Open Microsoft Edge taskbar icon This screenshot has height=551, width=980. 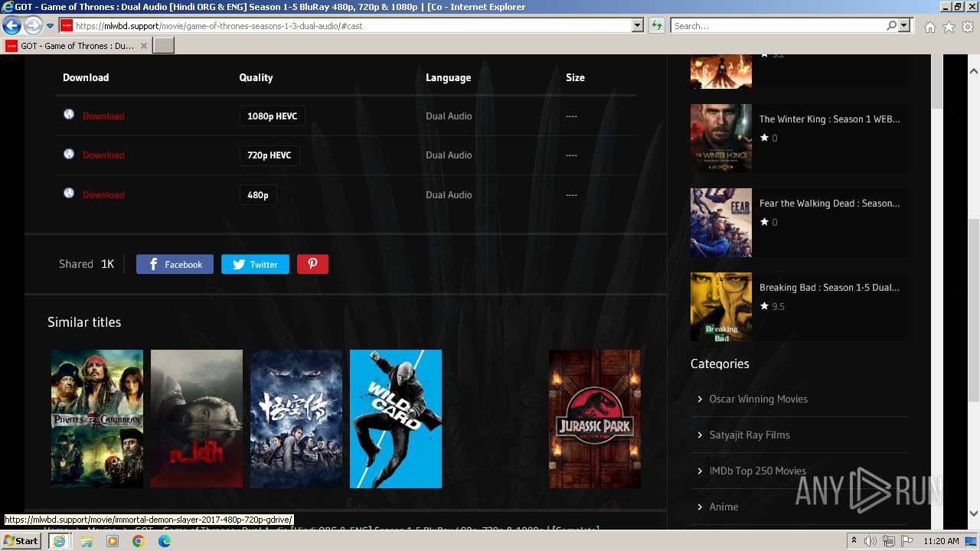(x=165, y=541)
